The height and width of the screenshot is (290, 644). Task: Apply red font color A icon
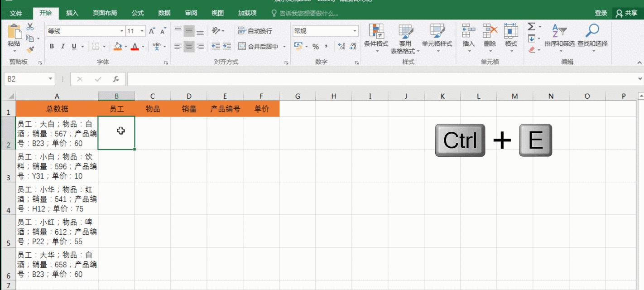[x=135, y=46]
